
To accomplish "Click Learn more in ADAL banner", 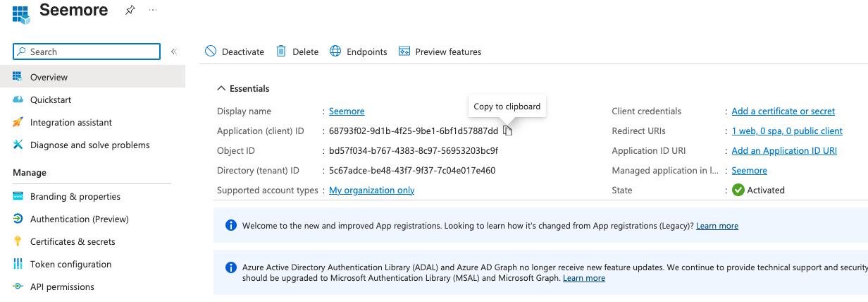I will click(584, 278).
